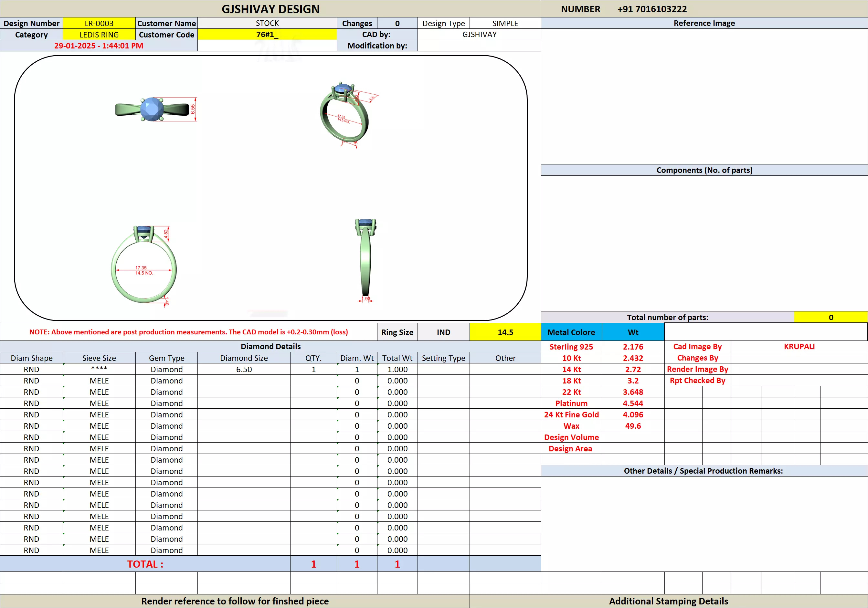Click the Platinum metal row label

571,403
